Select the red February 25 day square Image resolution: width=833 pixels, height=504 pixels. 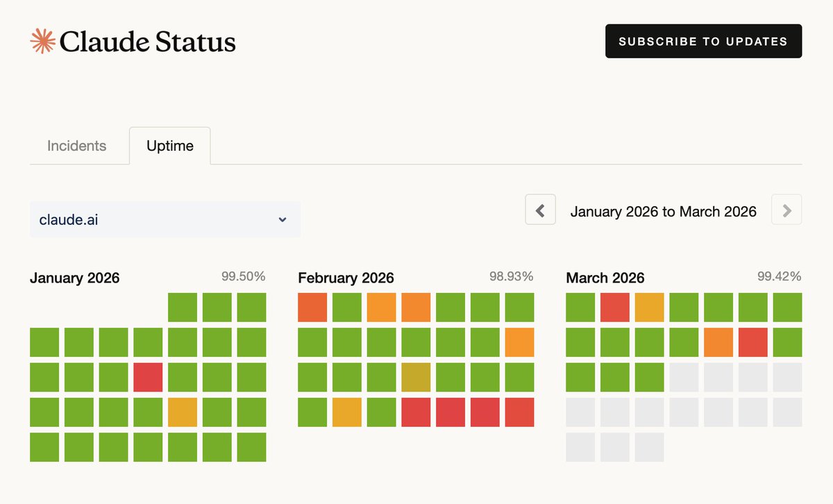coord(416,412)
